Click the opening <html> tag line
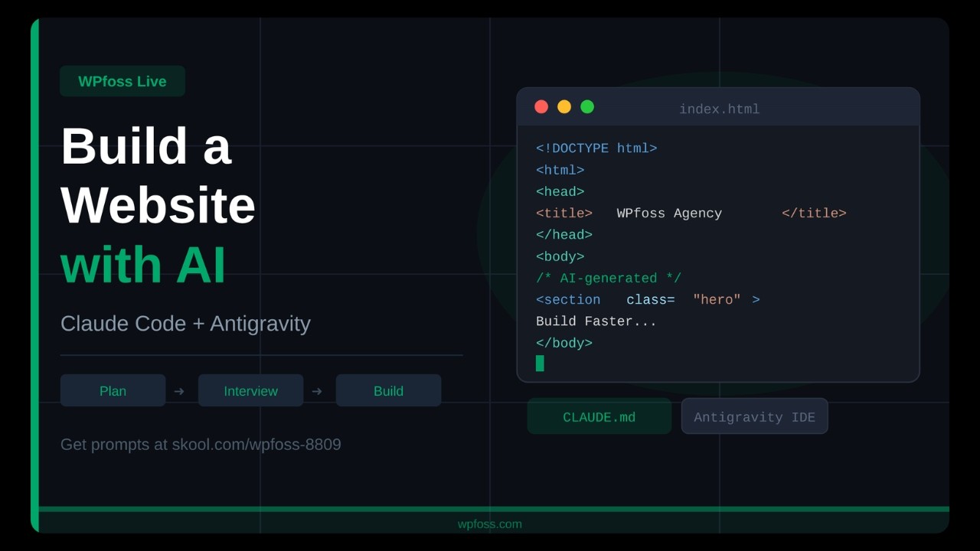 560,170
